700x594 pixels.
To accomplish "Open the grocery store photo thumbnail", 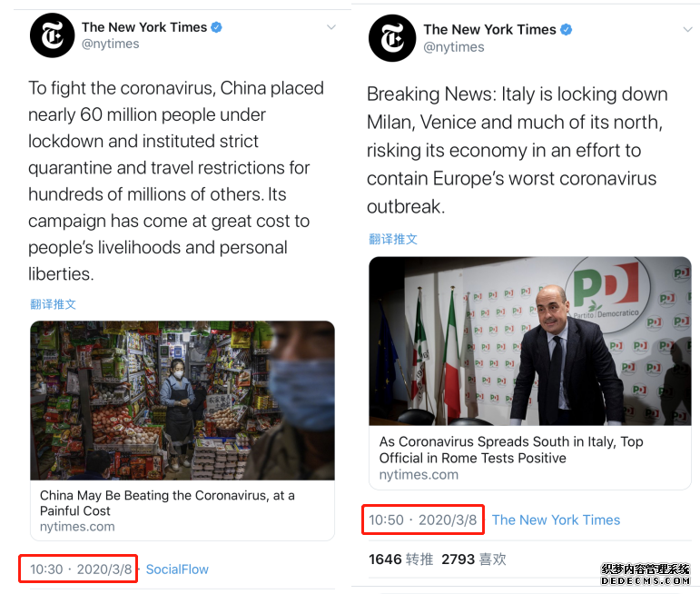I will (x=182, y=400).
